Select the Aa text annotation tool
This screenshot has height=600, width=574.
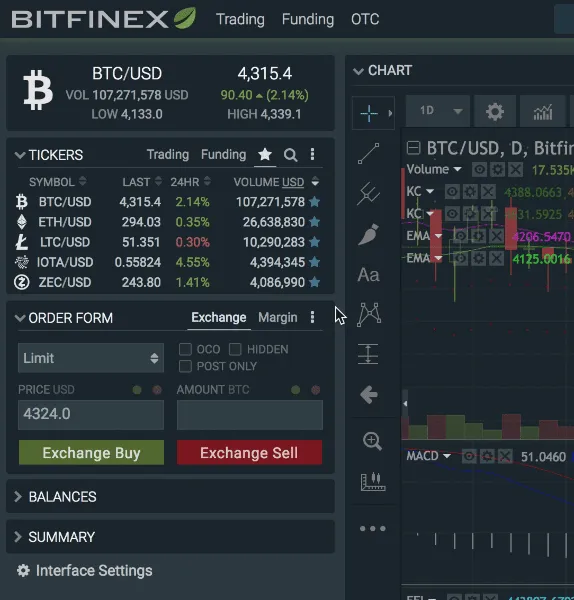pyautogui.click(x=369, y=275)
